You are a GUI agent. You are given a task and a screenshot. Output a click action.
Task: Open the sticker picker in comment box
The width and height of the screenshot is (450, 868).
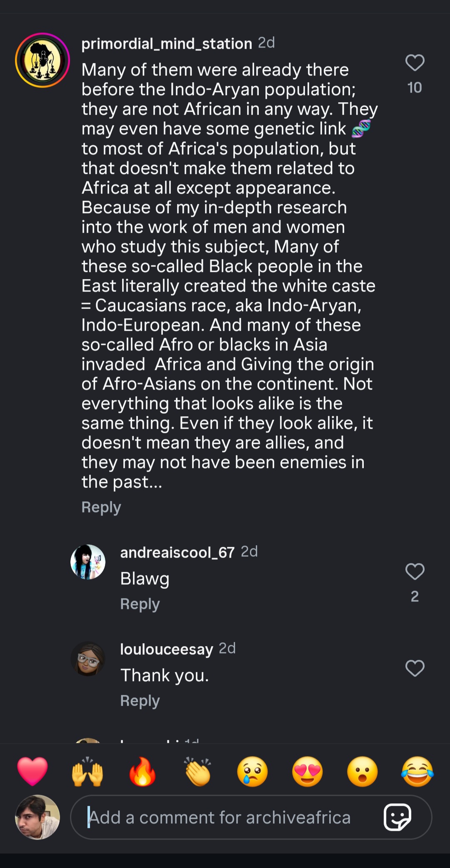coord(397,817)
